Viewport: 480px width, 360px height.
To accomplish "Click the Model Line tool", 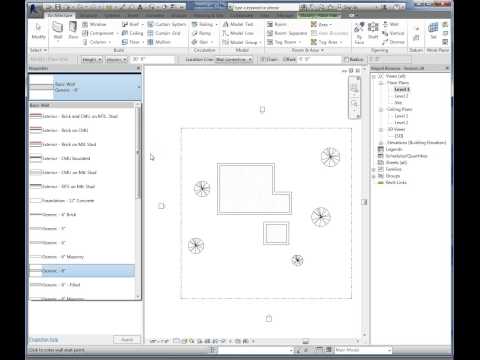I will [238, 33].
